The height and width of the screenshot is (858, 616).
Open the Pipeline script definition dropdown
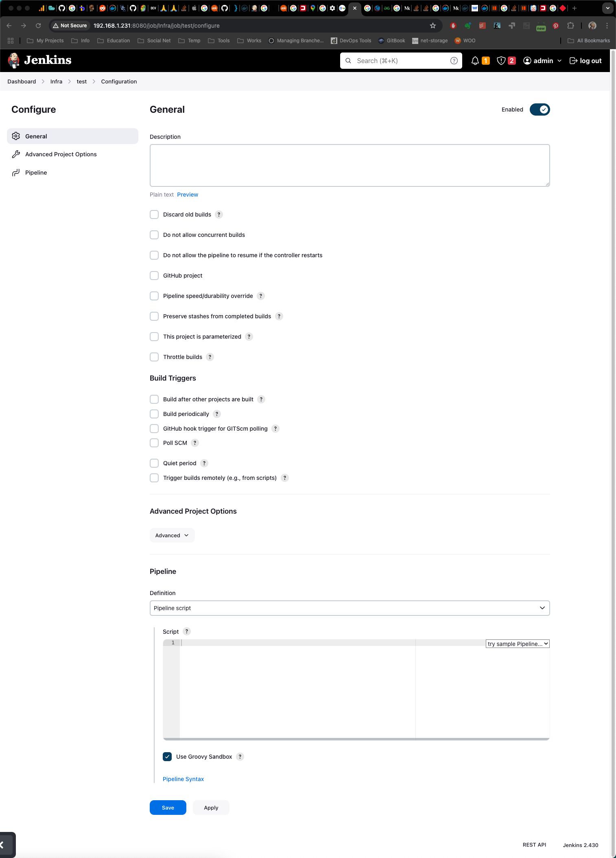350,608
